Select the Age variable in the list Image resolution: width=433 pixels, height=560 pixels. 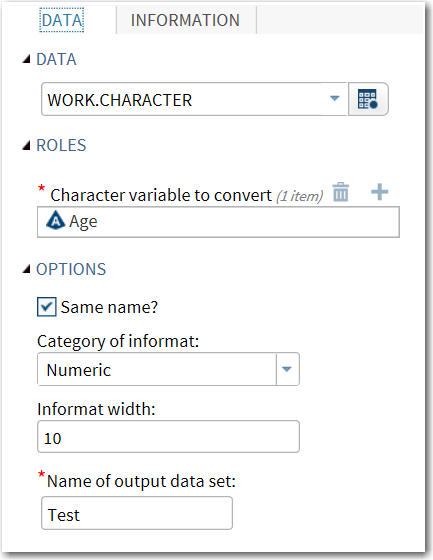(218, 222)
